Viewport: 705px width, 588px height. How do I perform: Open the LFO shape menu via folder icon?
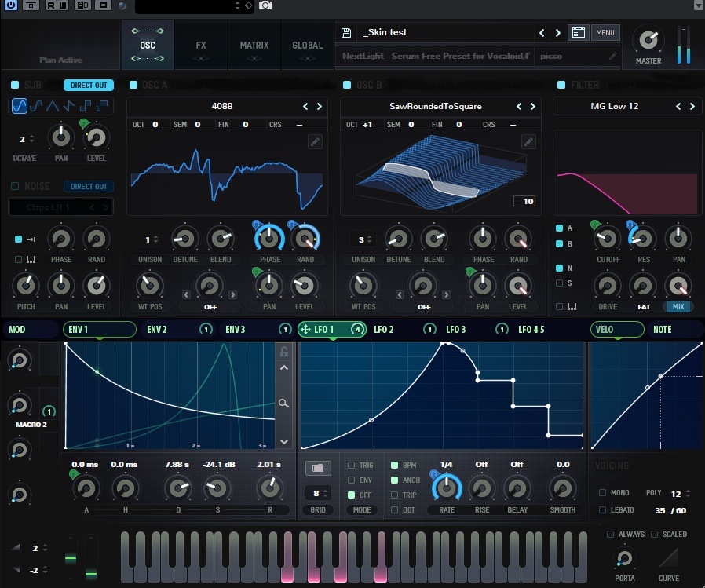[x=318, y=467]
